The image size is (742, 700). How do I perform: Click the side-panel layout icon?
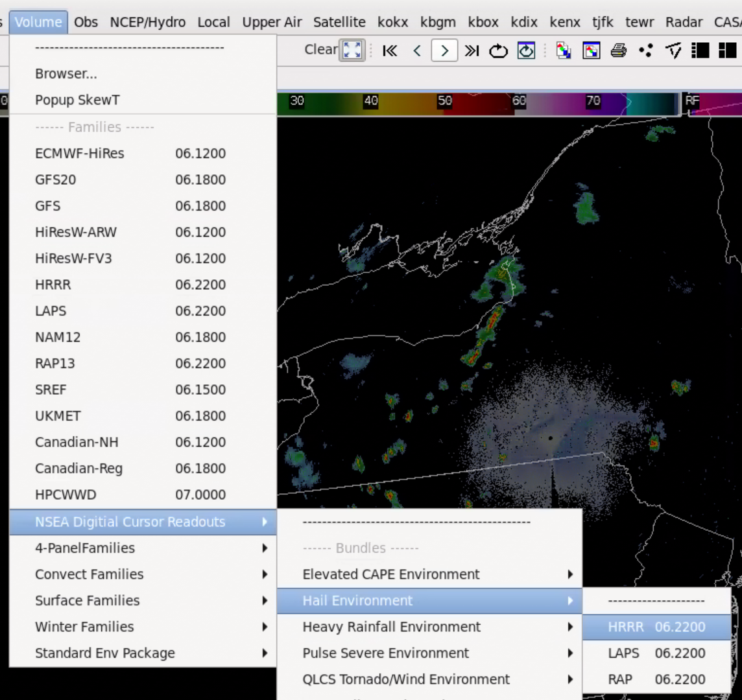point(700,51)
